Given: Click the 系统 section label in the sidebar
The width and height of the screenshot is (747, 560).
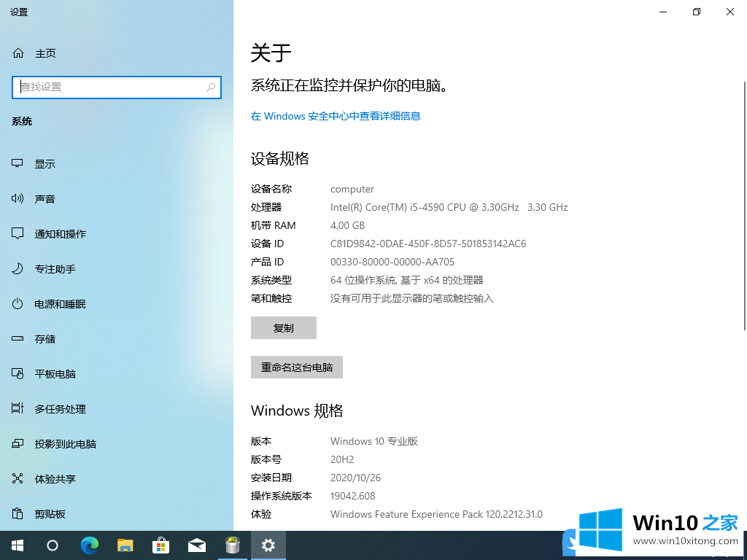Looking at the screenshot, I should [x=22, y=122].
